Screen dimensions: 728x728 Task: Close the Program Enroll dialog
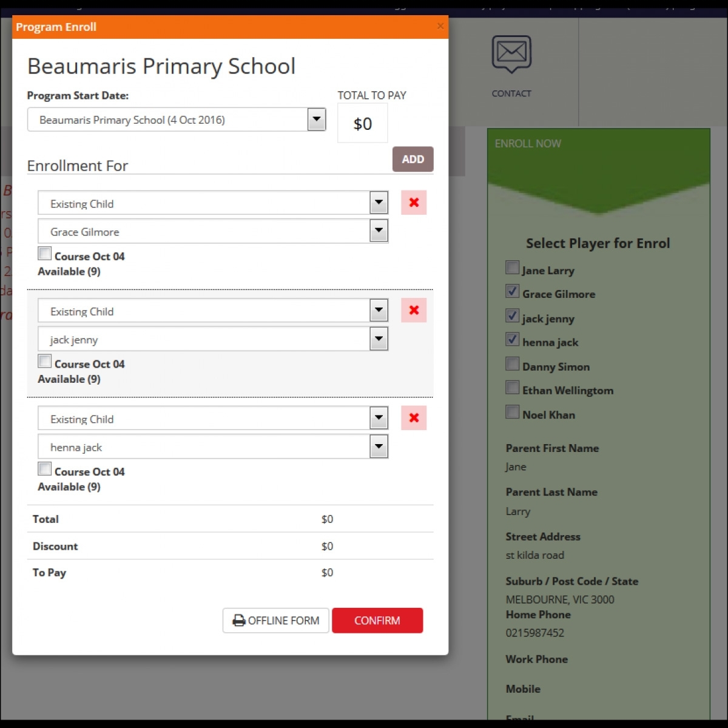(x=440, y=26)
